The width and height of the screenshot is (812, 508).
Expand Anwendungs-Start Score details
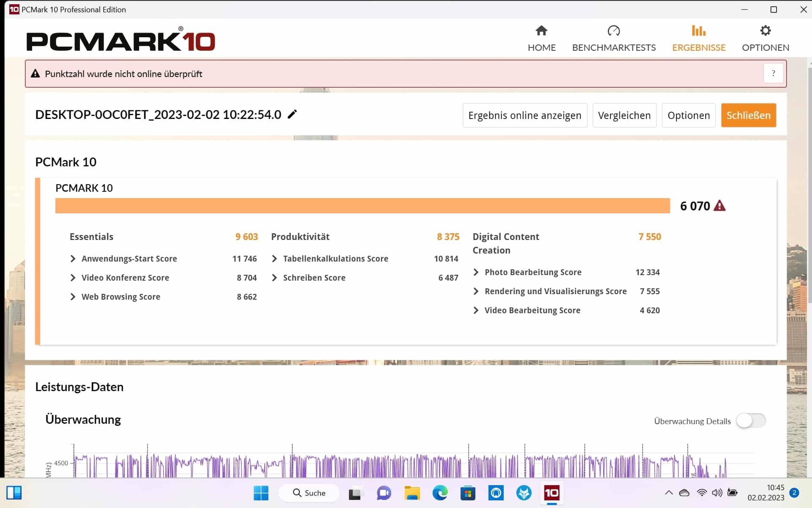point(73,259)
